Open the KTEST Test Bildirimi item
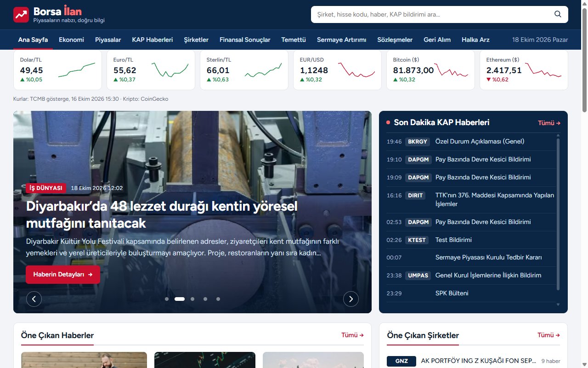The width and height of the screenshot is (588, 368). pyautogui.click(x=471, y=240)
